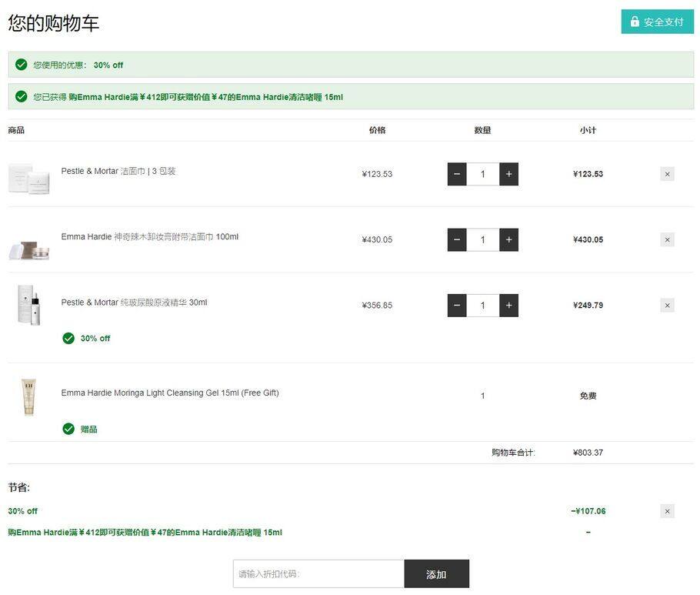700x595 pixels.
Task: Click the 赠品 gift label
Action: [x=88, y=430]
